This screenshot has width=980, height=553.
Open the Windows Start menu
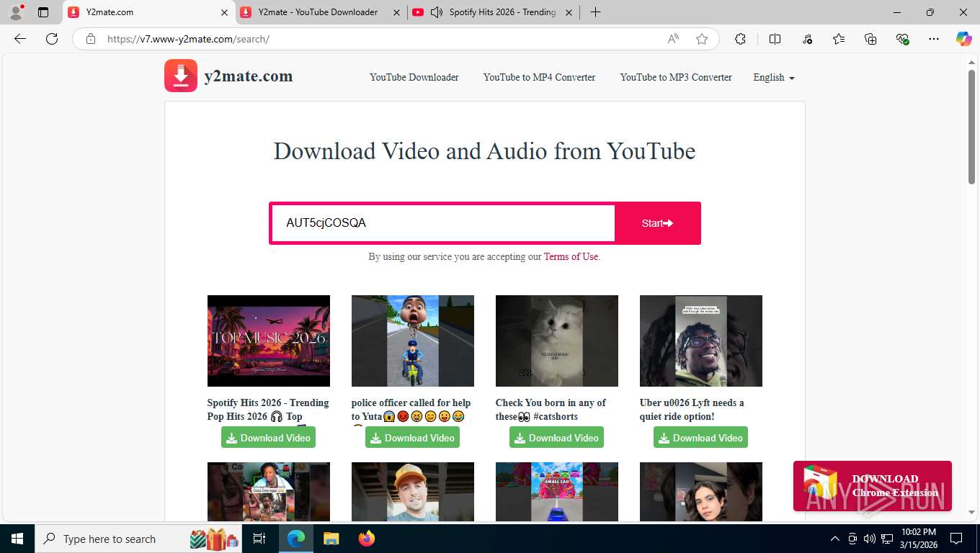(x=17, y=539)
